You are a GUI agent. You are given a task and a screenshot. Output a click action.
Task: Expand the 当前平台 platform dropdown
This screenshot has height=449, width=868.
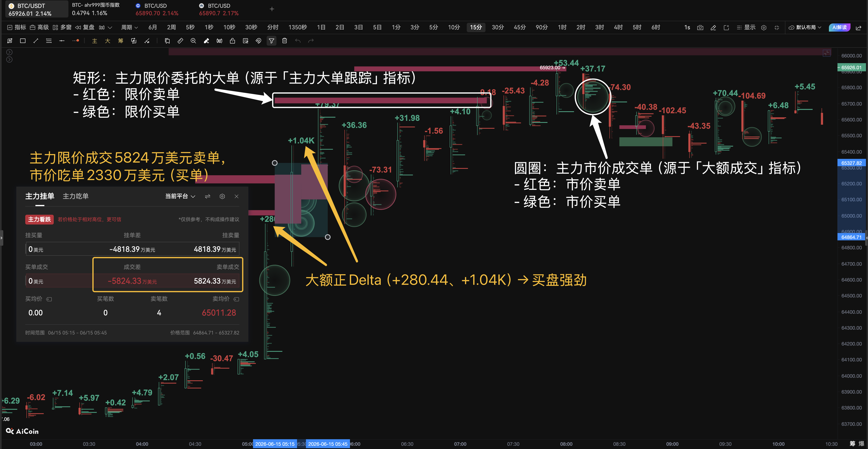180,196
